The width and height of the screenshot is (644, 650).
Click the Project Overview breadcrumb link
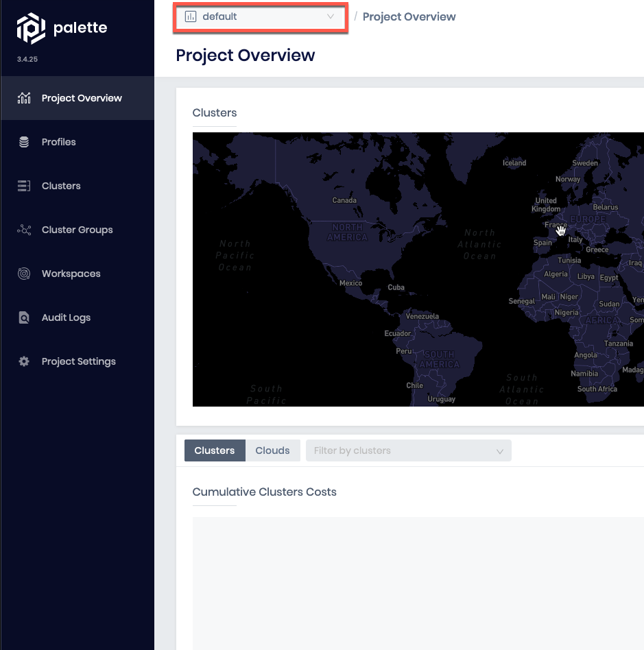click(409, 16)
